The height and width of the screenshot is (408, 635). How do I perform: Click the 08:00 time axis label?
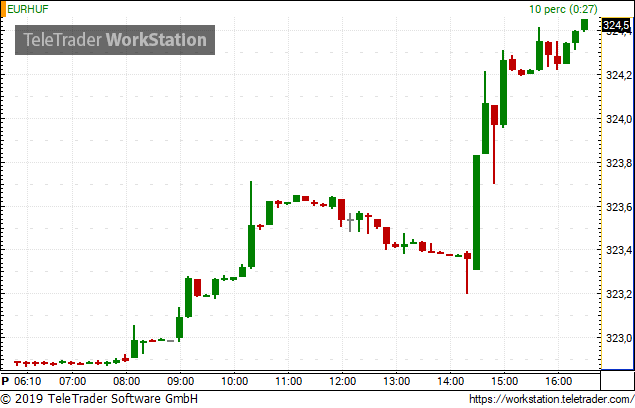(126, 381)
